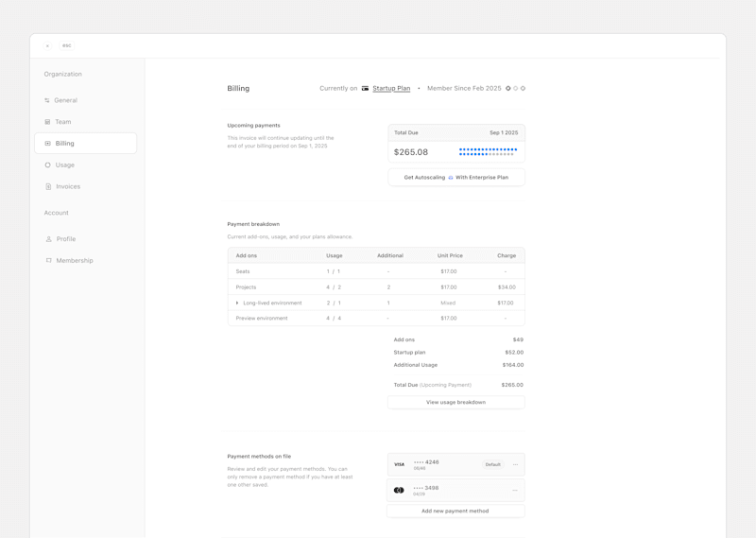The image size is (756, 538).
Task: Open the Invoices section
Action: (68, 186)
